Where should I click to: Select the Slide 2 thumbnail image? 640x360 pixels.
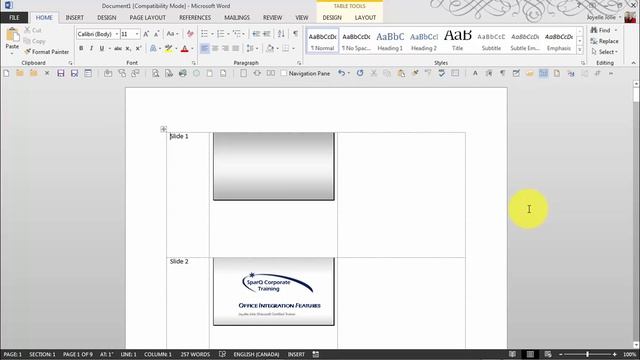coord(273,291)
